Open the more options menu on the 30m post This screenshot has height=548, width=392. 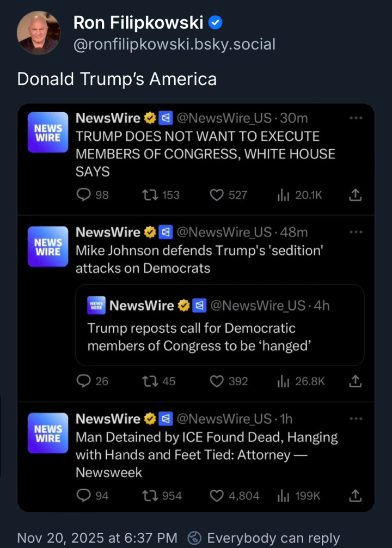pos(356,118)
